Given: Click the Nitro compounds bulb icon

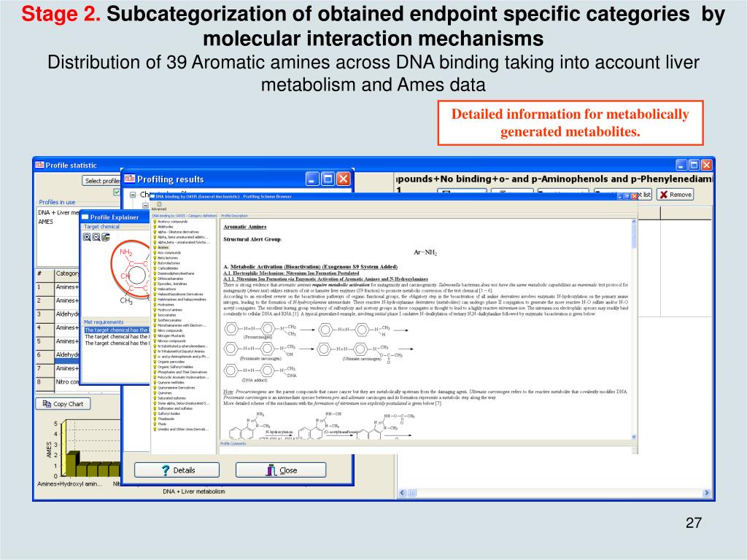Looking at the screenshot, I should coord(155,330).
